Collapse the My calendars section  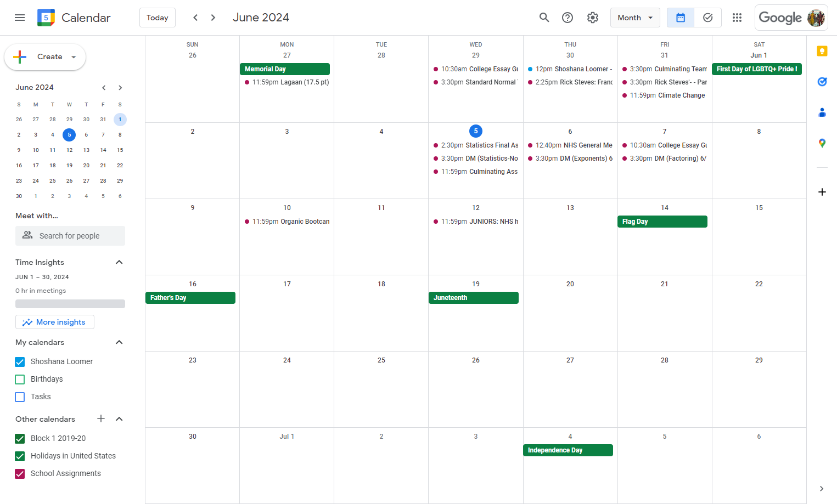[119, 342]
